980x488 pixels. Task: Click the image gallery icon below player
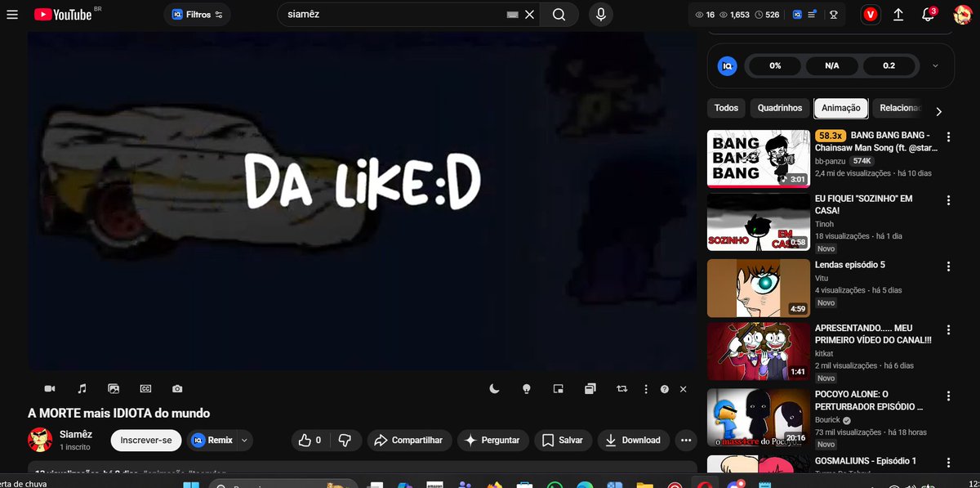[x=114, y=389]
